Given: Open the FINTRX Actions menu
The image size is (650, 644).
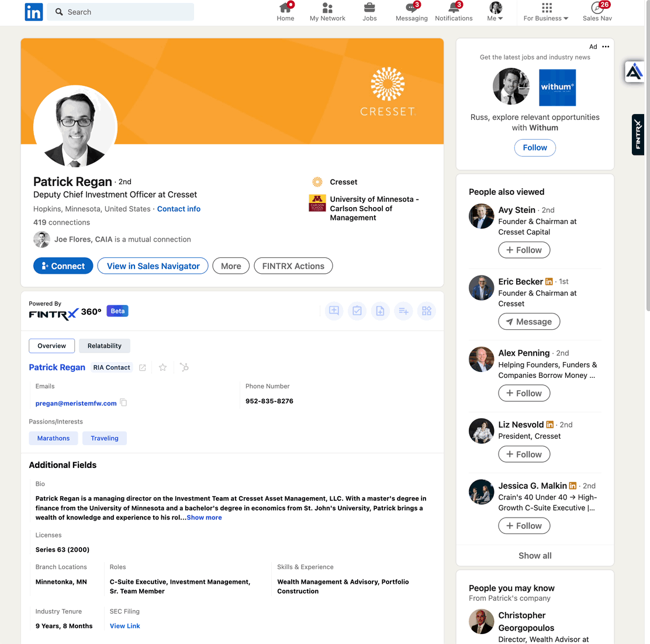Looking at the screenshot, I should point(293,266).
